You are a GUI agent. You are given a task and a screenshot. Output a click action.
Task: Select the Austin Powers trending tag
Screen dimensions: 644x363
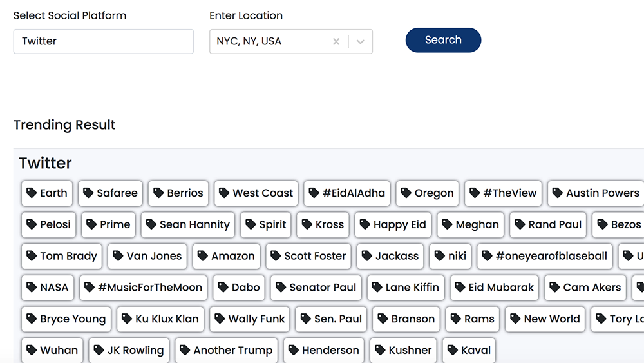pyautogui.click(x=596, y=193)
